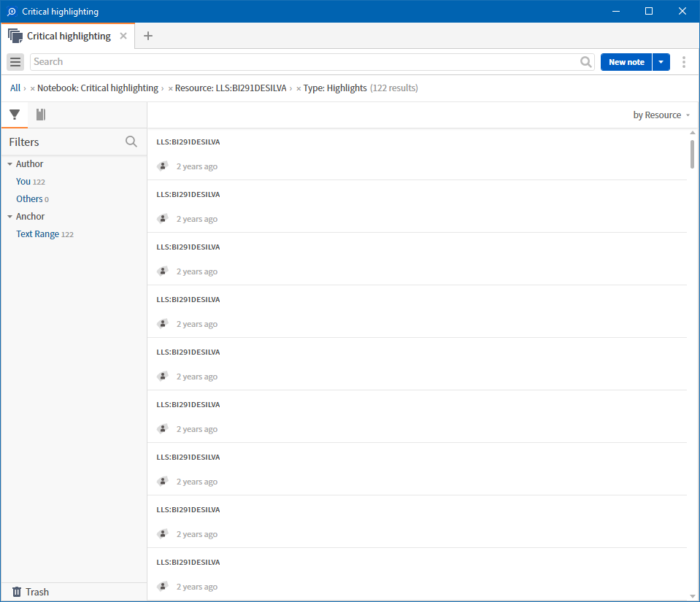Select the Filters funnel tab
The height and width of the screenshot is (602, 700).
[15, 115]
